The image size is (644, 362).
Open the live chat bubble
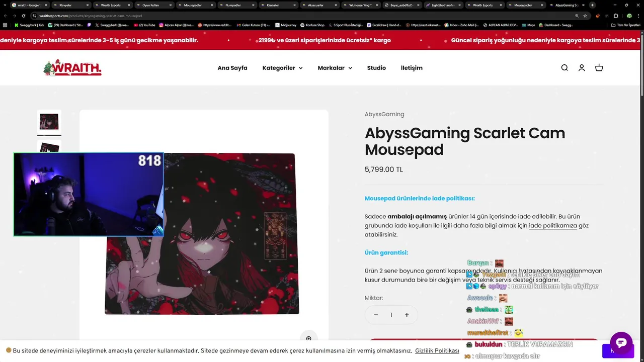[621, 343]
